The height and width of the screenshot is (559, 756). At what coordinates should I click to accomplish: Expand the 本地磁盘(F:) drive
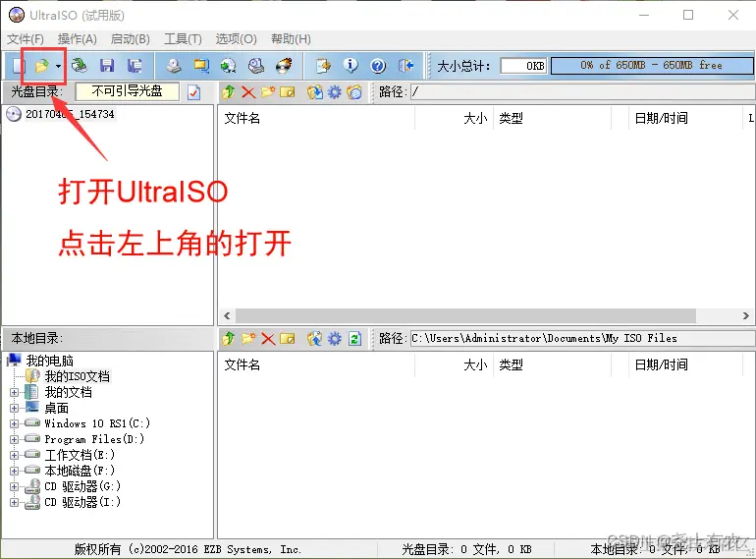14,471
